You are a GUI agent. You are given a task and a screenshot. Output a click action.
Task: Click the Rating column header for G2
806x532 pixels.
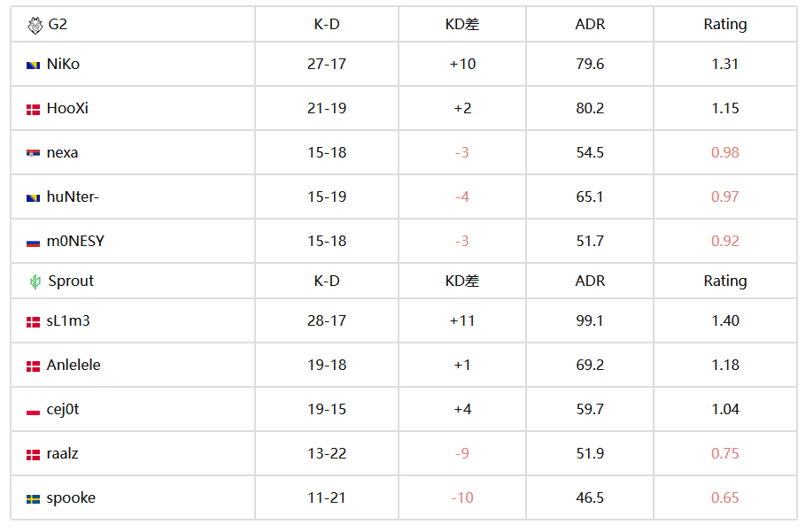tap(725, 25)
